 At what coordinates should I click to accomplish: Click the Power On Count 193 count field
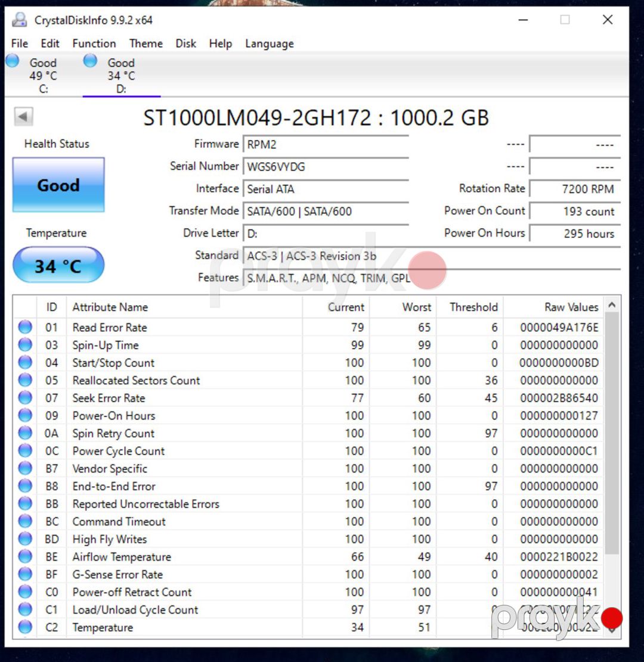[575, 211]
